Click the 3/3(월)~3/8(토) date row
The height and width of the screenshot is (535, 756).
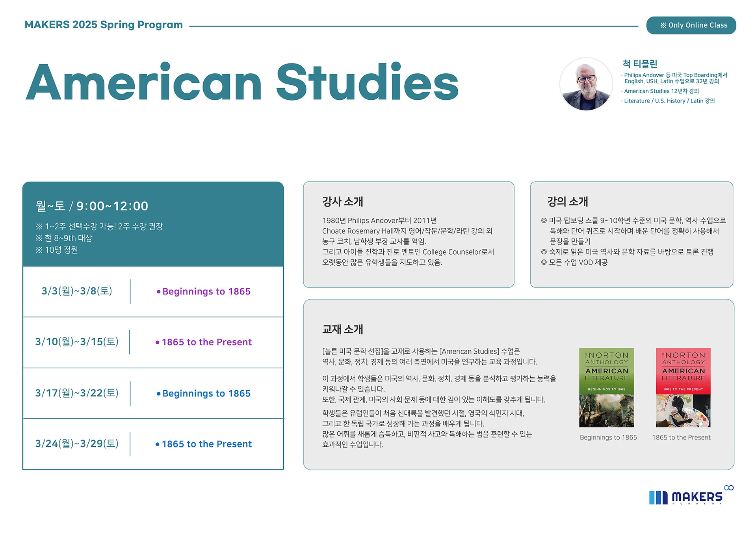click(77, 291)
